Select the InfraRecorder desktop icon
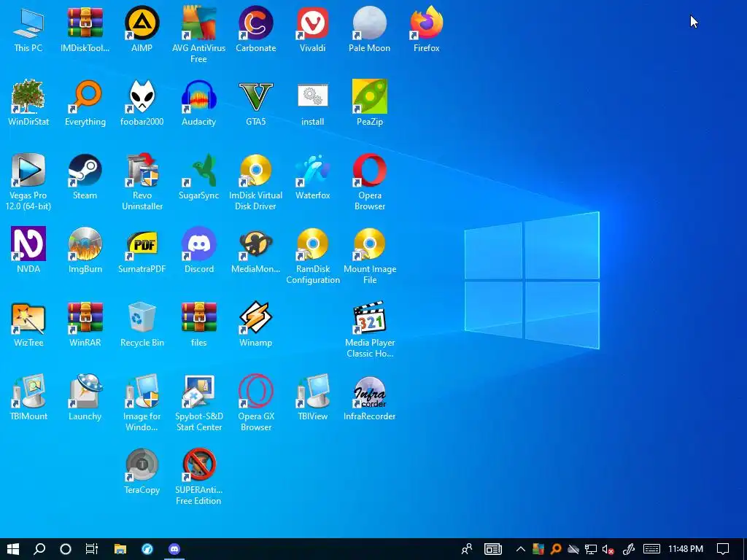The image size is (747, 560). coord(370,398)
